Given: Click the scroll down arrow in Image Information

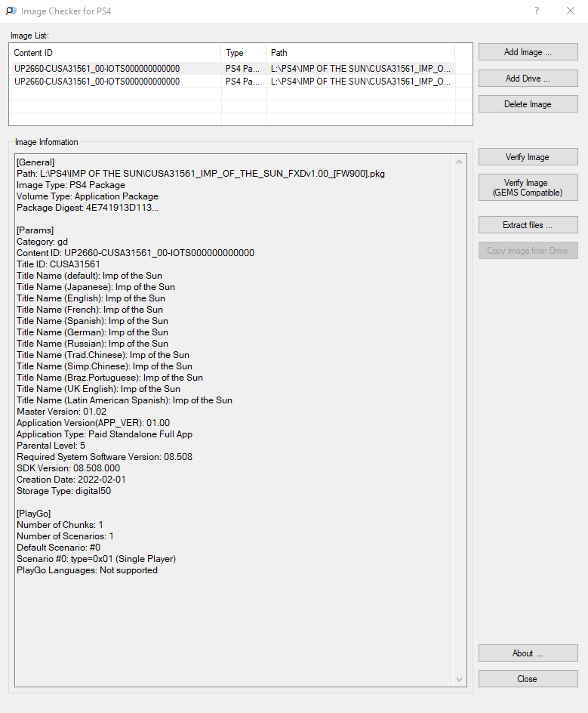Looking at the screenshot, I should point(460,679).
